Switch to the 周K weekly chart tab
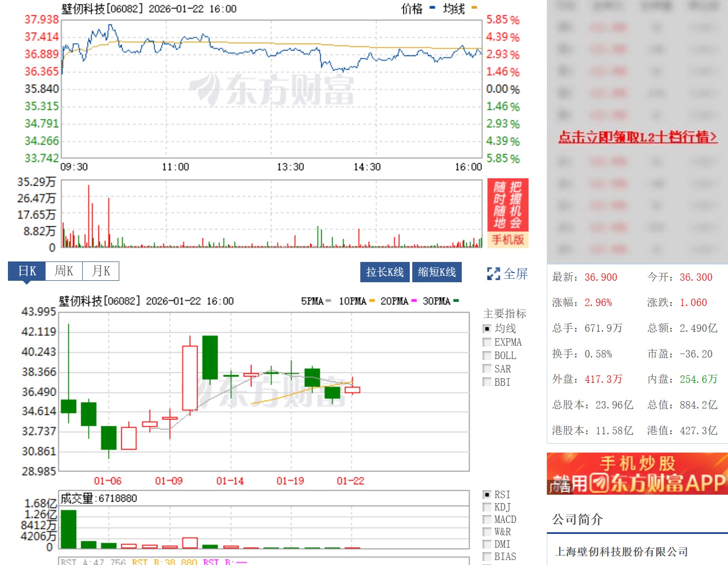This screenshot has height=565, width=728. point(64,271)
